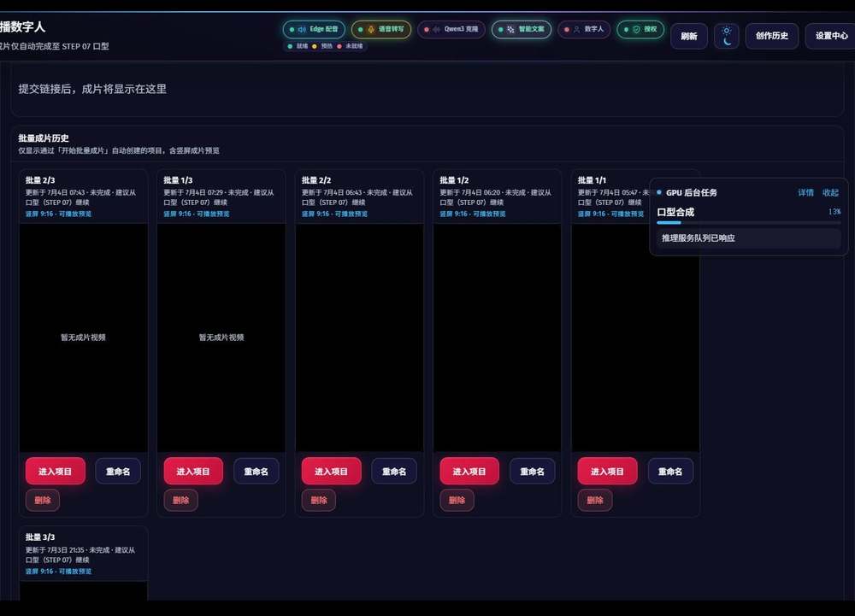Click 进入项目 on the 批量 1/2 card
855x616 pixels.
click(469, 471)
